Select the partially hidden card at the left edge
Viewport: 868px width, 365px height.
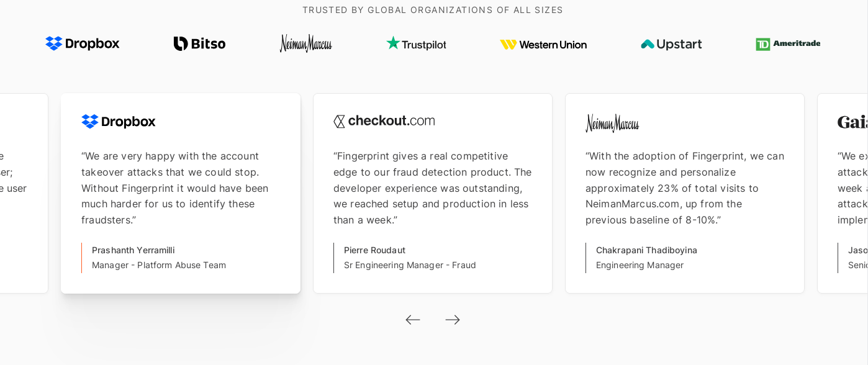[24, 193]
